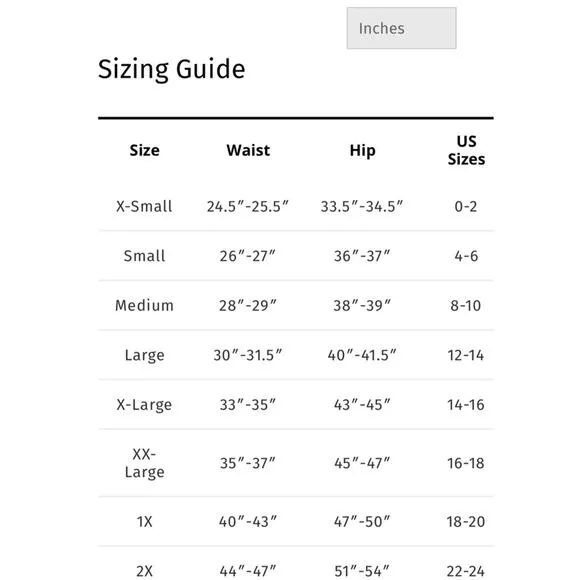Click the Large size row label
The image size is (580, 580).
click(144, 355)
